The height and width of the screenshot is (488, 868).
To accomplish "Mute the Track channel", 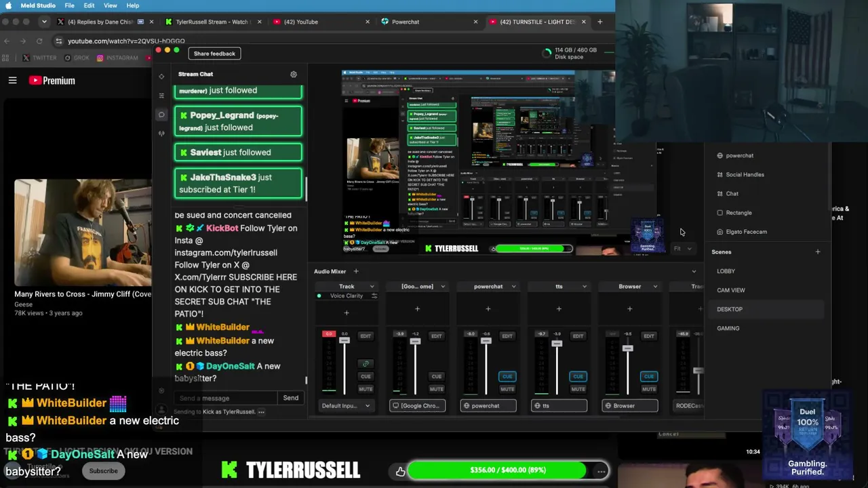I will pos(366,389).
